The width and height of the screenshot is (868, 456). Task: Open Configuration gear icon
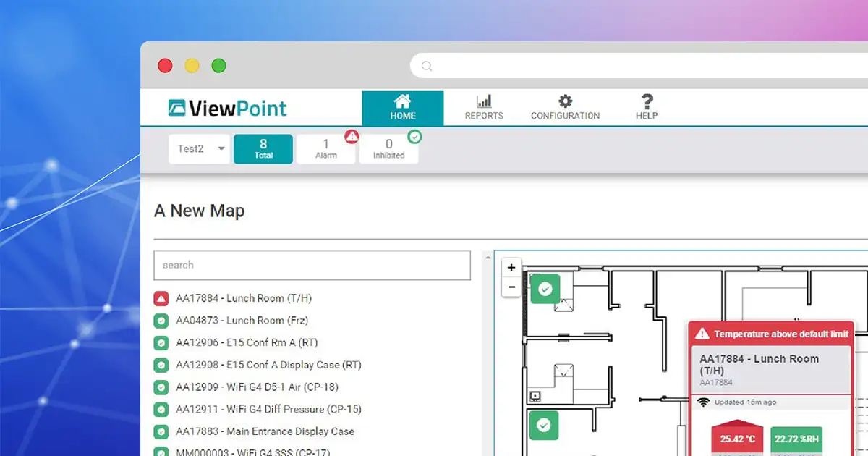(x=565, y=101)
